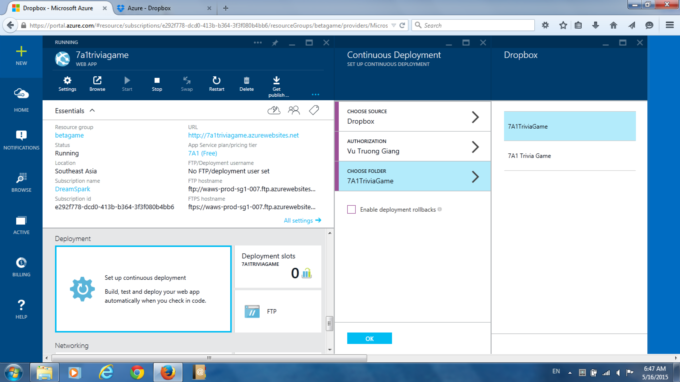Click the vertical scrollbar thumb in Deployment
Viewport: 680px width, 382px height.
click(329, 323)
